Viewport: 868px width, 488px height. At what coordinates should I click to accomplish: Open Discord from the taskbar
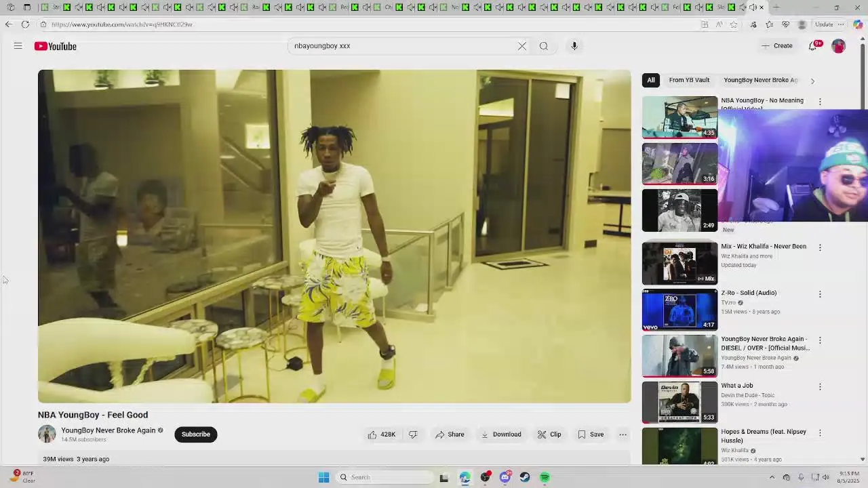tap(505, 477)
